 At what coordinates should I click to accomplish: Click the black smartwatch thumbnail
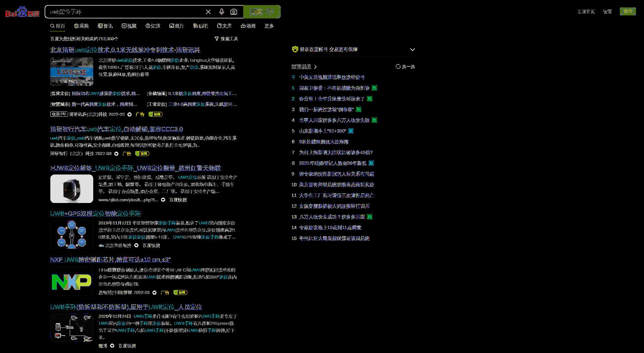[72, 189]
